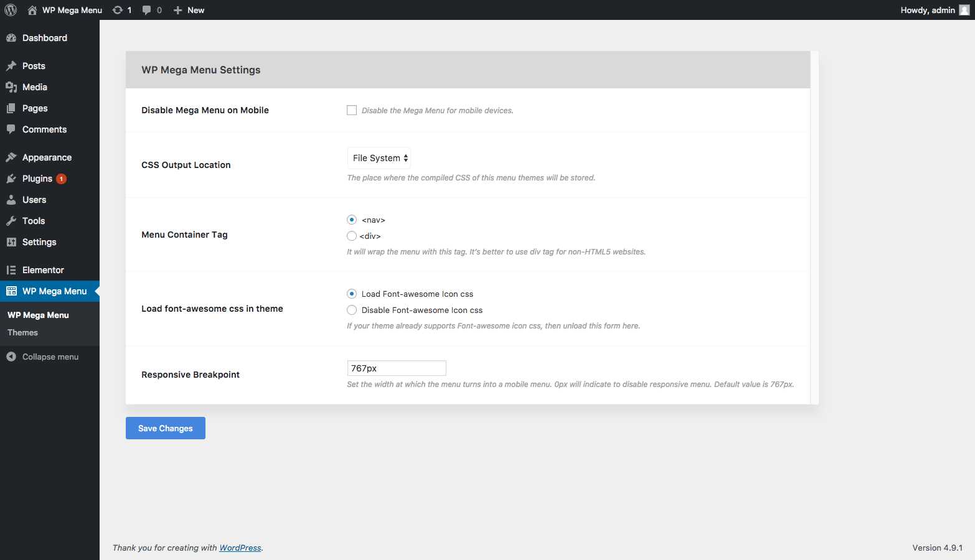
Task: Click Howdy, admin account link
Action: tap(928, 10)
